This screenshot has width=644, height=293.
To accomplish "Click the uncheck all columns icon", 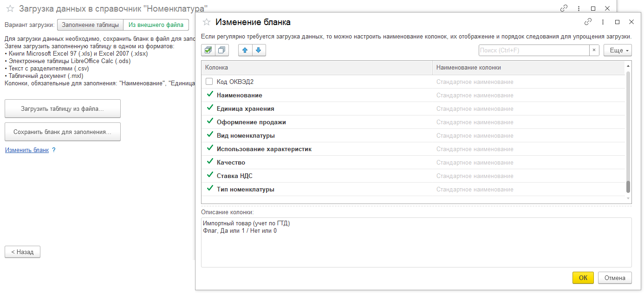I will (222, 50).
